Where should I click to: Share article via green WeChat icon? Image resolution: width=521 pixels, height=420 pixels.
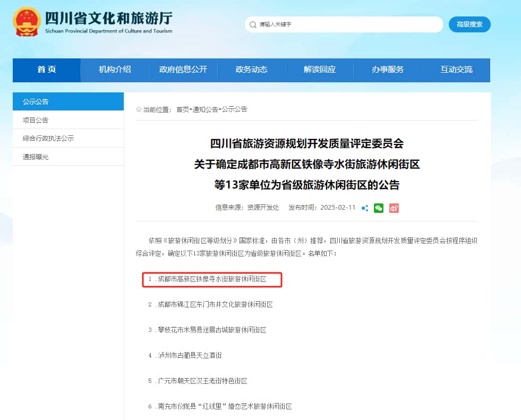click(x=379, y=208)
